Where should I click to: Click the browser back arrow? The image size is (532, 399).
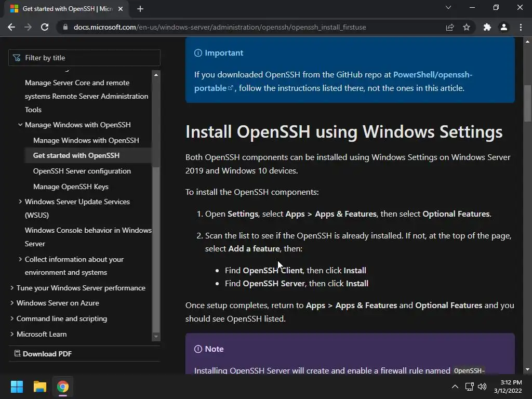click(x=11, y=27)
